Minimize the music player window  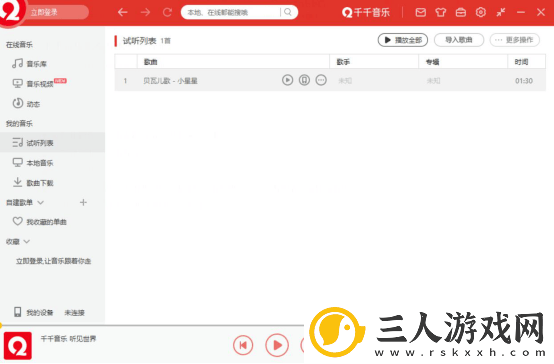521,13
